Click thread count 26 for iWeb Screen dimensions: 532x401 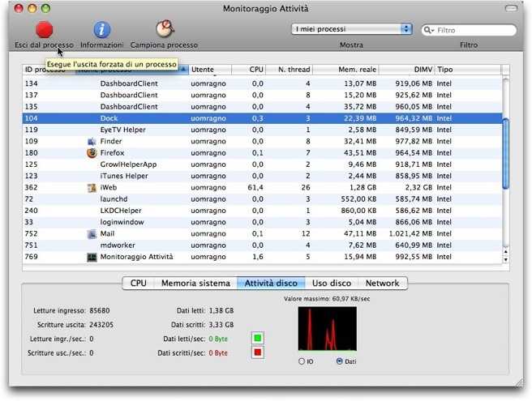tap(306, 187)
